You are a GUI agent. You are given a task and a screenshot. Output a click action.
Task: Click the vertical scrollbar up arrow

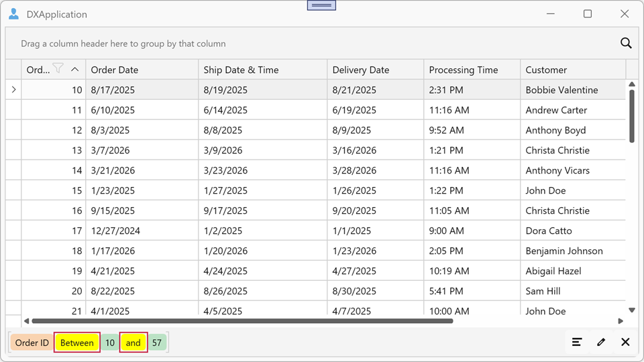[632, 84]
